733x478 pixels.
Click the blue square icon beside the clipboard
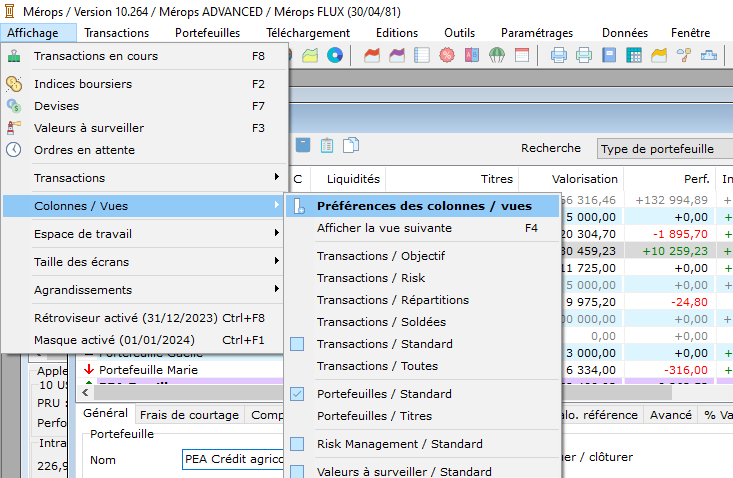click(303, 145)
